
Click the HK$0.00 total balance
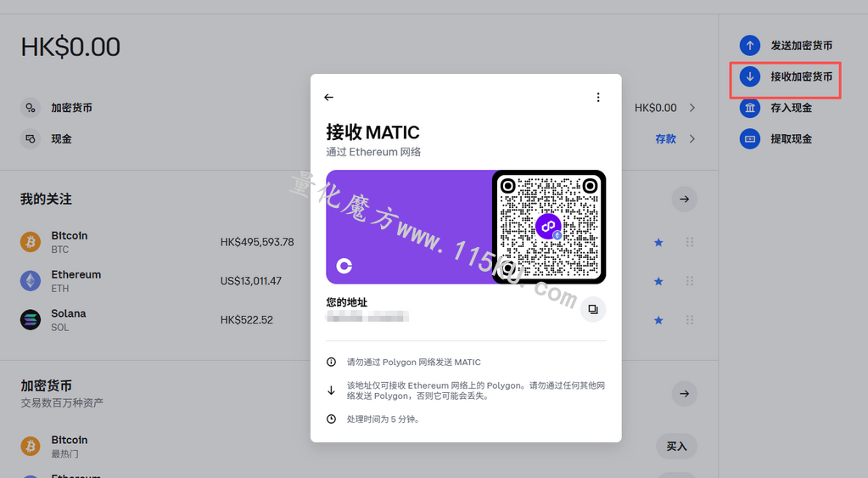tap(70, 47)
